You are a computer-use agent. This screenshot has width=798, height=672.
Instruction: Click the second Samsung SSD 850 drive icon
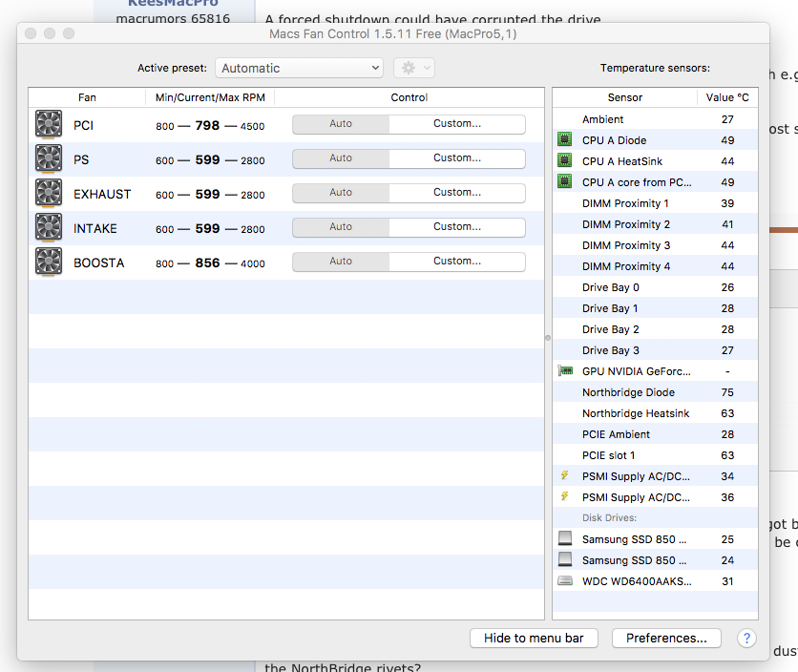click(x=565, y=559)
